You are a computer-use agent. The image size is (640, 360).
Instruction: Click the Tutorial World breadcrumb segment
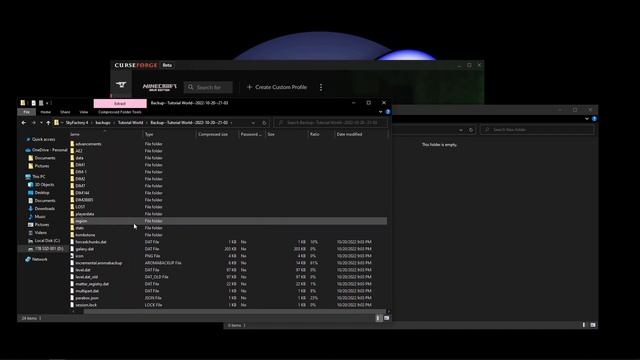pos(131,122)
